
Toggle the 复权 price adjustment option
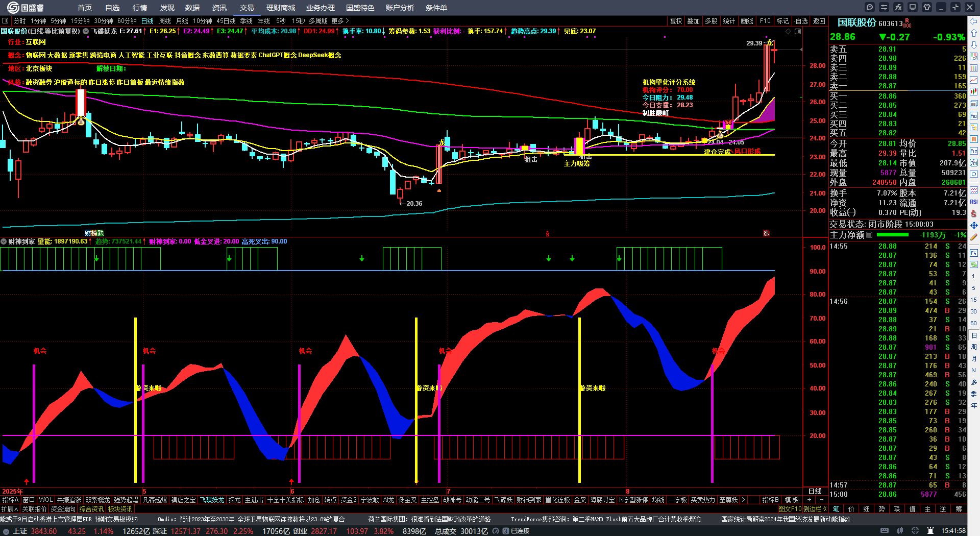676,21
